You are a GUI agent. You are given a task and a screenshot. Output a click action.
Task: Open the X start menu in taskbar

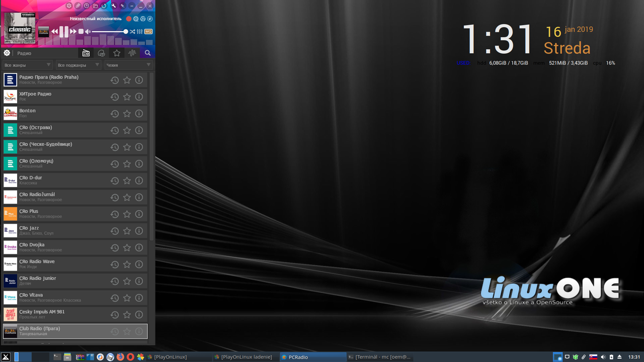(x=6, y=357)
